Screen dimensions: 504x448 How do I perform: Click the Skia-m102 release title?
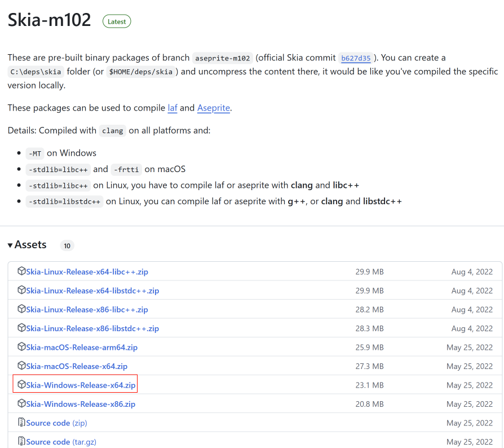[x=49, y=20]
